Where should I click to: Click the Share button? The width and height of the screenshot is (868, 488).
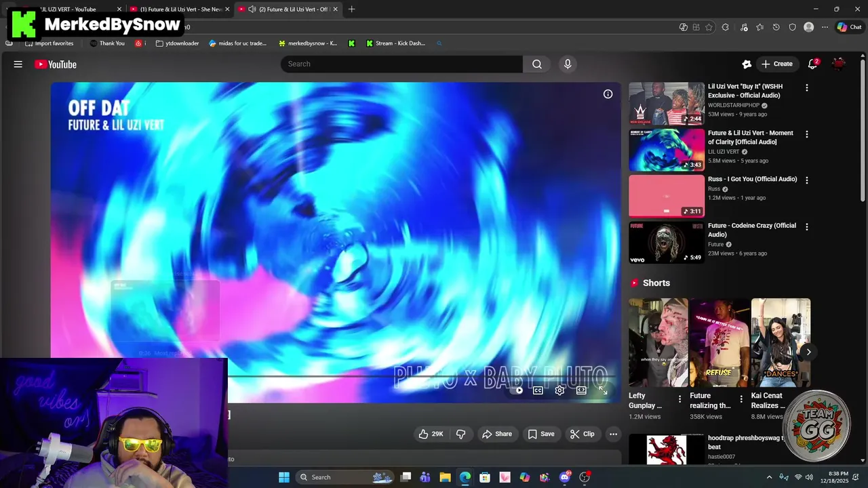[x=496, y=434]
